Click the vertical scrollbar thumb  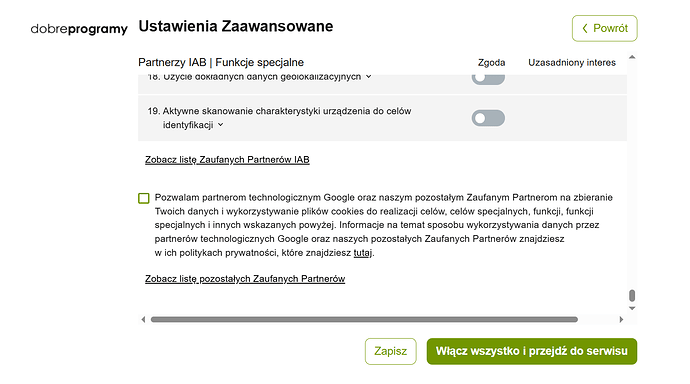pyautogui.click(x=632, y=296)
